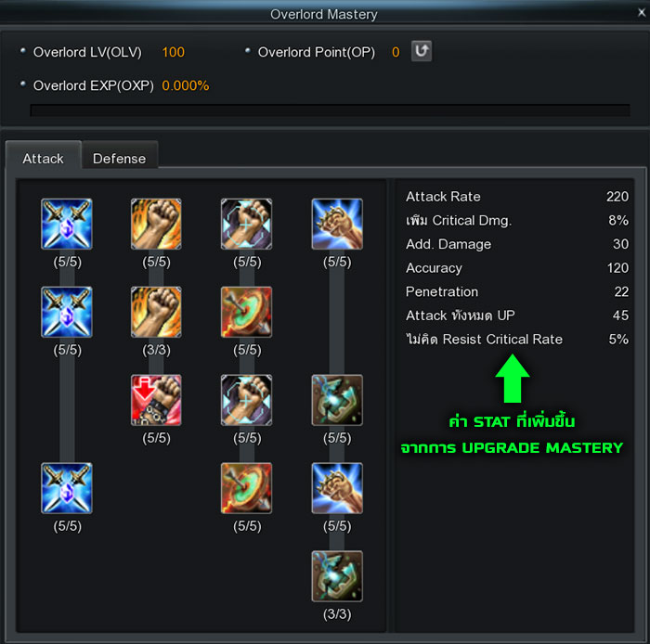
Task: Select the flaming fist skill in the top row
Action: (x=156, y=224)
